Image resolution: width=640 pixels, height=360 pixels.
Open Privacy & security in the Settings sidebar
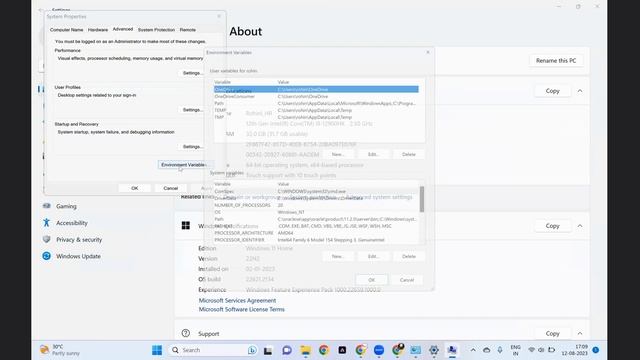(79, 240)
